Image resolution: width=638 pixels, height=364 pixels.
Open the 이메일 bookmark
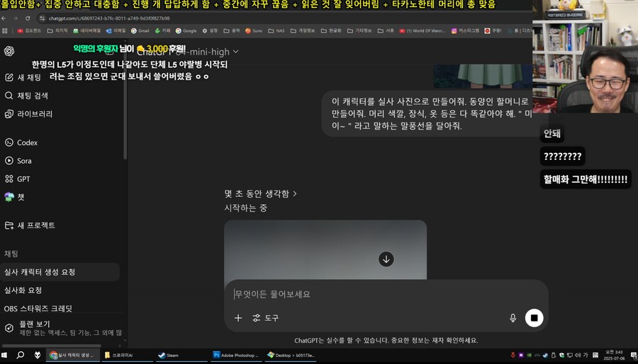point(116,30)
